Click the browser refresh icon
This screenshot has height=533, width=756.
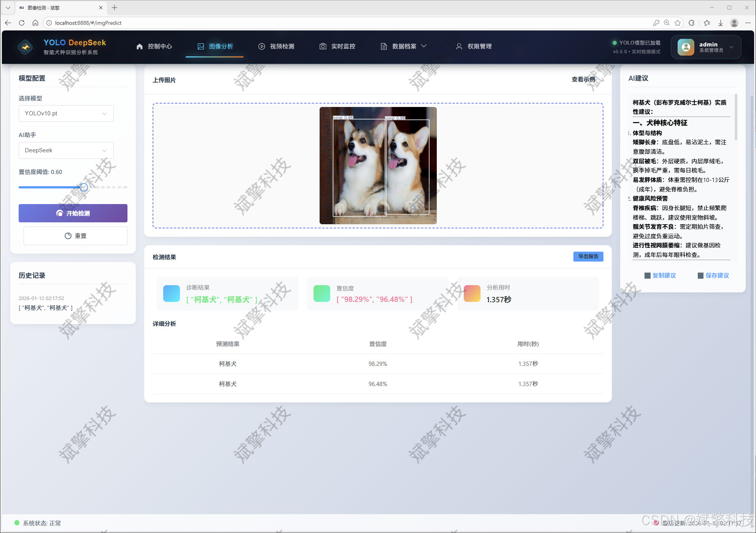pyautogui.click(x=22, y=23)
